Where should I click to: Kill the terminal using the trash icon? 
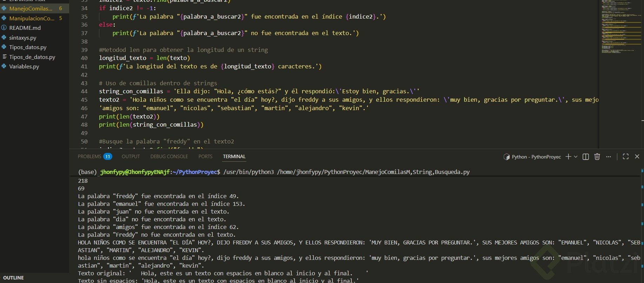coord(597,157)
